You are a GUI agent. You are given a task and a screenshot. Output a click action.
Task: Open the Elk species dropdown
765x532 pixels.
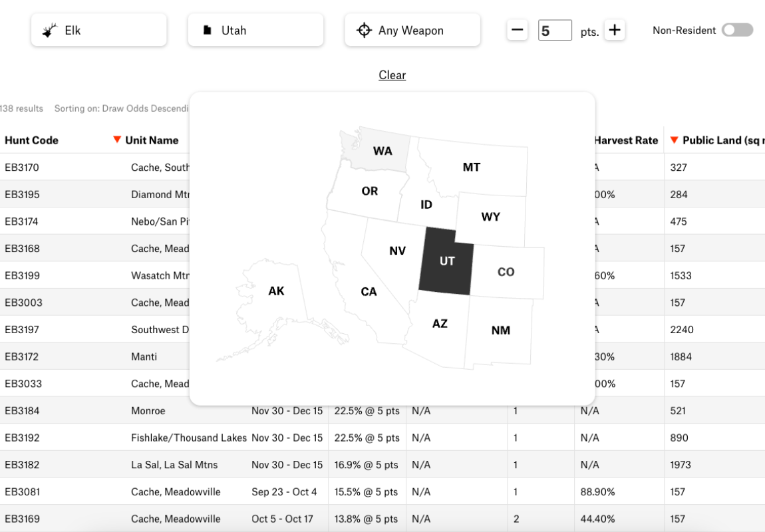[x=98, y=30]
